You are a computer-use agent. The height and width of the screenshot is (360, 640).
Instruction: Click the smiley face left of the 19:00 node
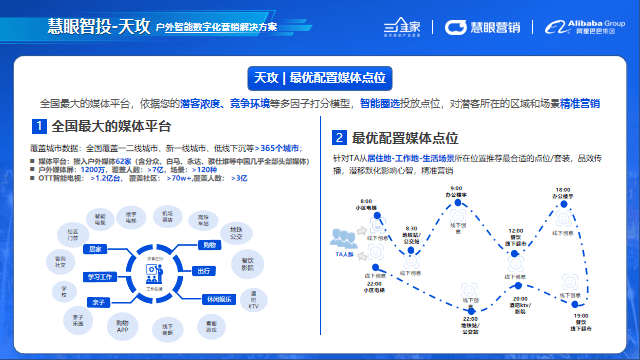(570, 282)
